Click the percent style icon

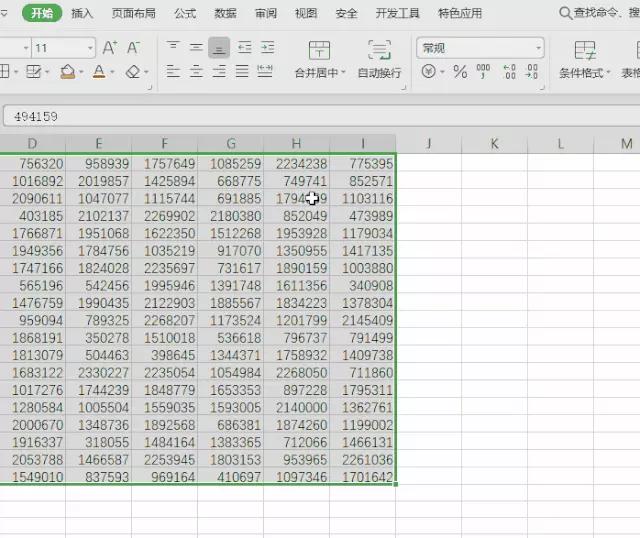point(460,72)
